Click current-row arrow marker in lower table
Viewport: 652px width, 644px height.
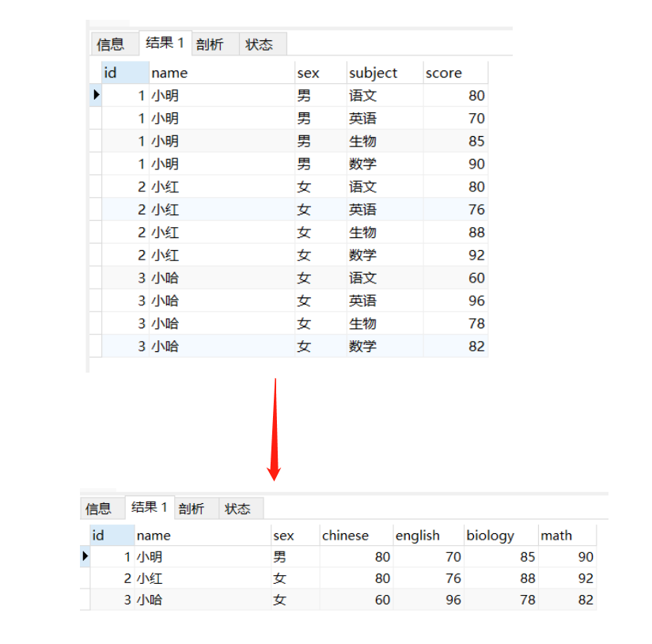tap(85, 556)
